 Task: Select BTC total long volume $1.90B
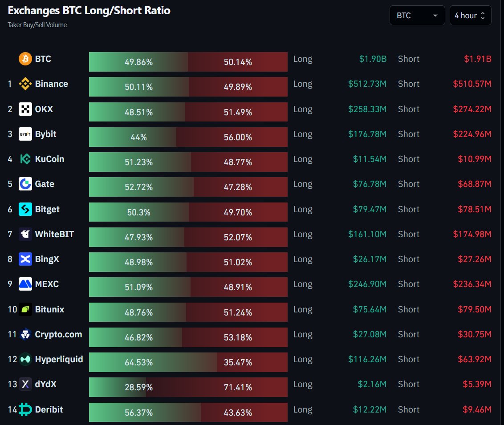point(373,59)
